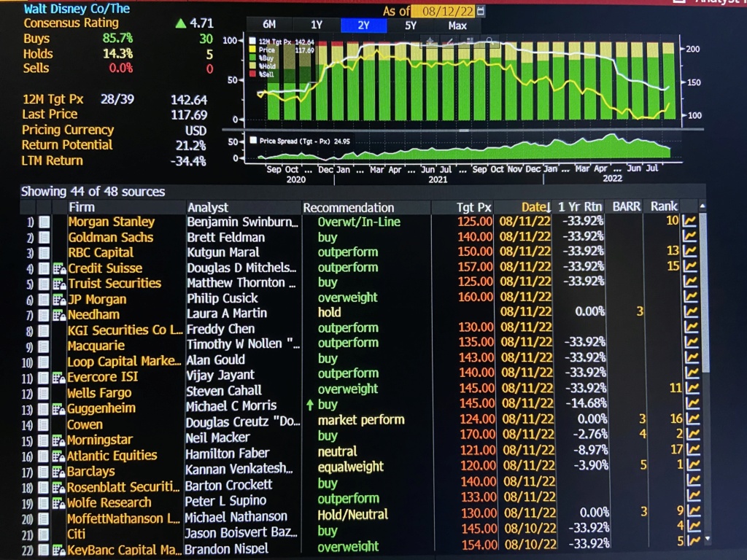Screen dimensions: 747x560
Task: Open the chart icon in the Goldman Sachs row
Action: pos(689,237)
